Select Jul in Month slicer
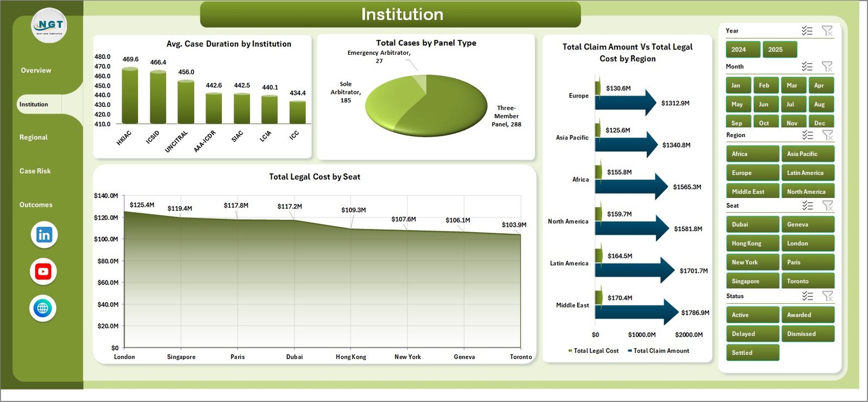This screenshot has height=402, width=868. [x=794, y=104]
